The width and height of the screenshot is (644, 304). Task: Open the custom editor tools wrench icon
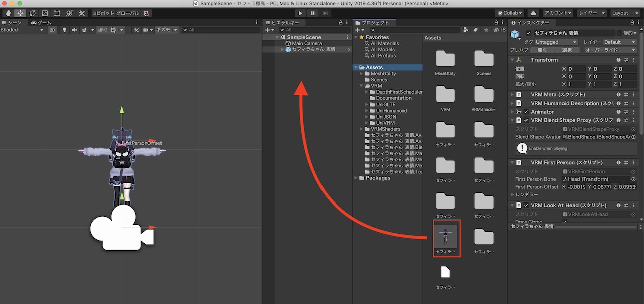click(82, 13)
